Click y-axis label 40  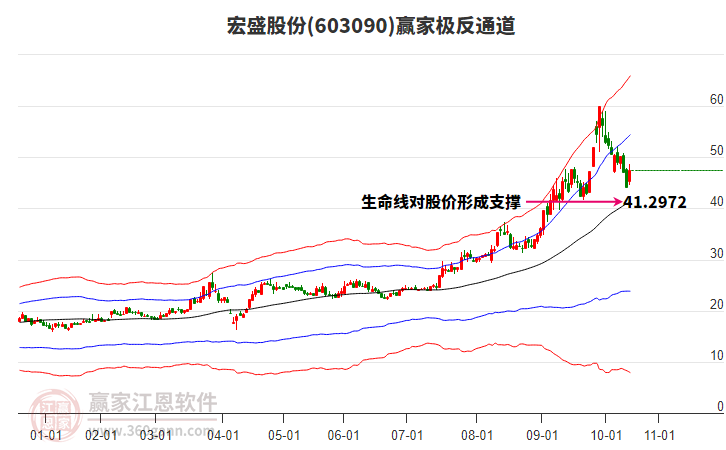[716, 201]
